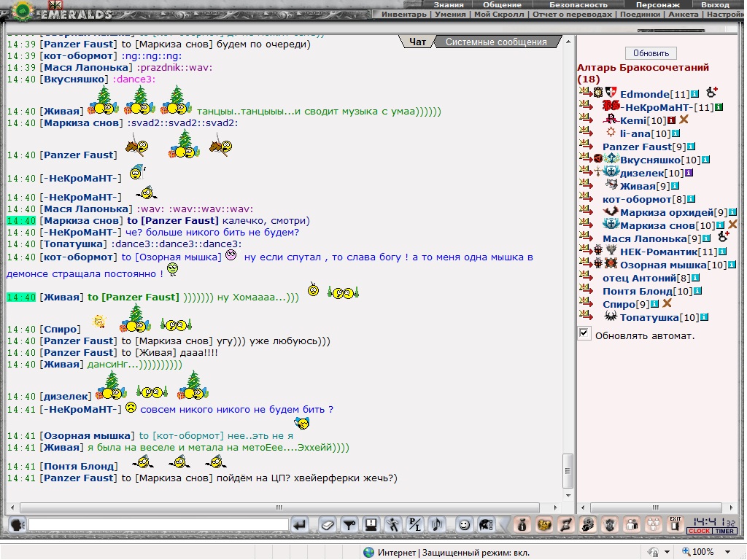Open the Знания menu
The height and width of the screenshot is (560, 747).
(449, 4)
